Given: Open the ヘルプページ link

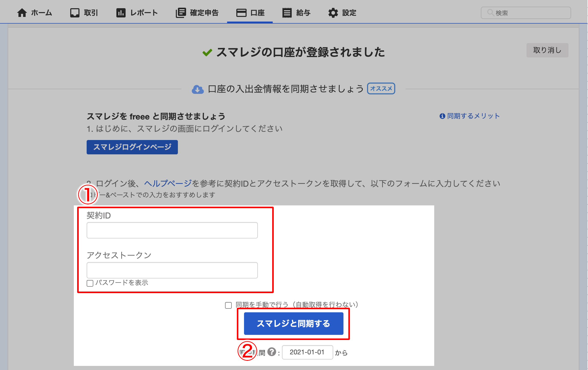Looking at the screenshot, I should [168, 183].
